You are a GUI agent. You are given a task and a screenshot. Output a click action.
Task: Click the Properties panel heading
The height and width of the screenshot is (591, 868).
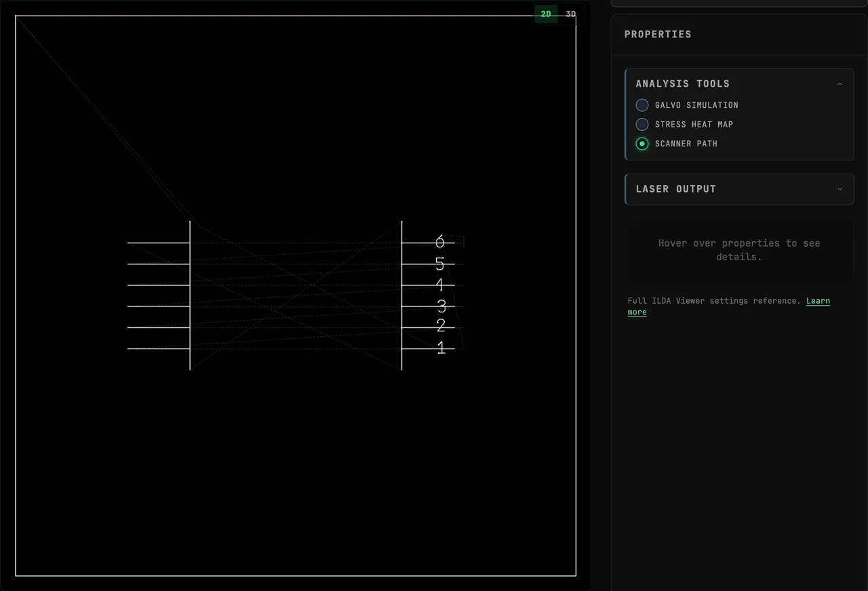click(658, 35)
